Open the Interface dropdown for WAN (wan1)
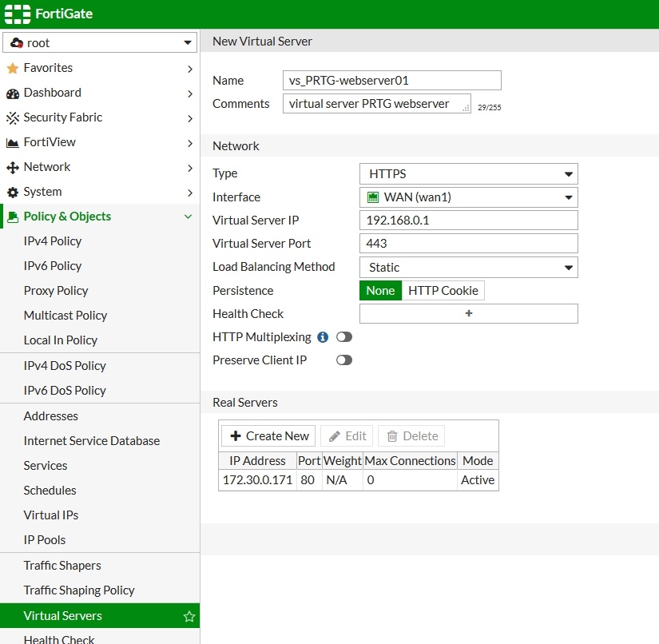659x644 pixels. [468, 197]
